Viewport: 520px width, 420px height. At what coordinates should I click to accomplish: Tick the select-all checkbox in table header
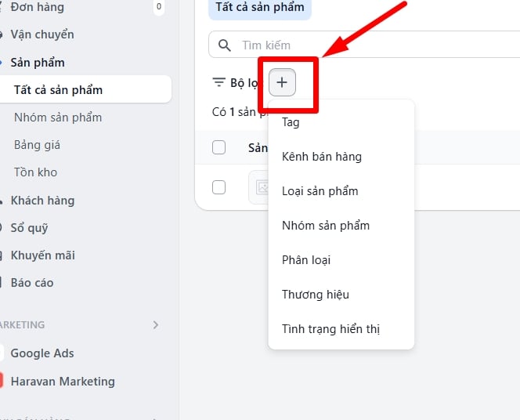tap(219, 147)
